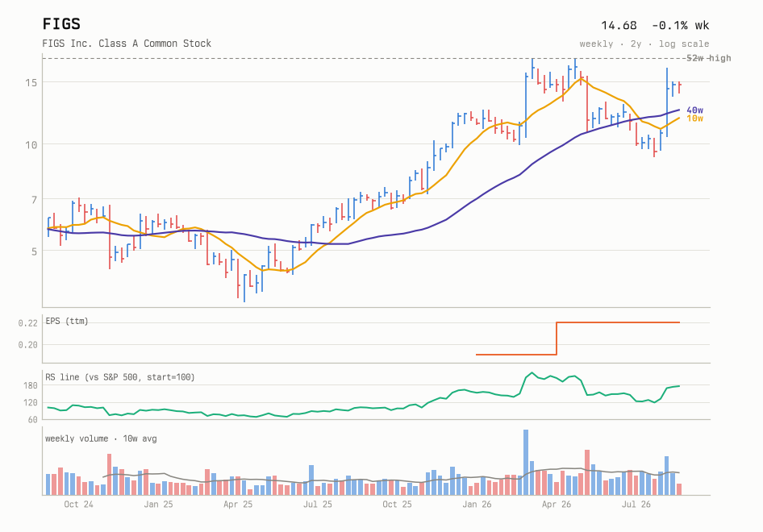Click the 15 price axis label

coord(31,83)
